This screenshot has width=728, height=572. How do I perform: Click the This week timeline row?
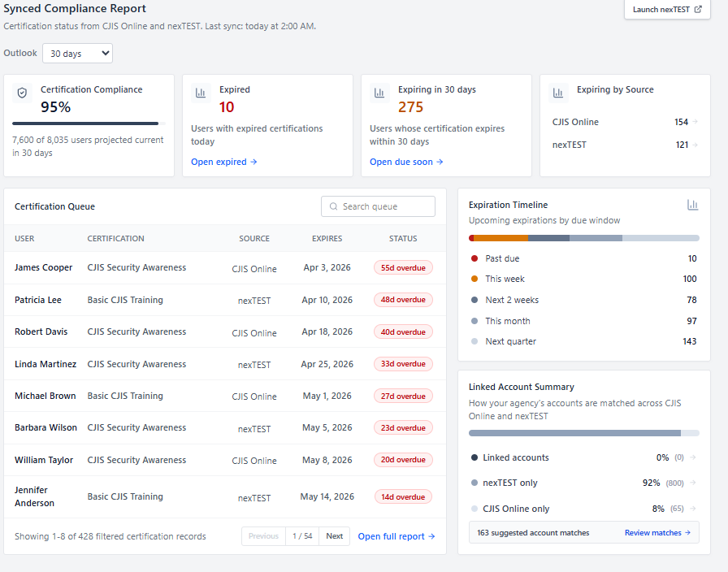[583, 279]
